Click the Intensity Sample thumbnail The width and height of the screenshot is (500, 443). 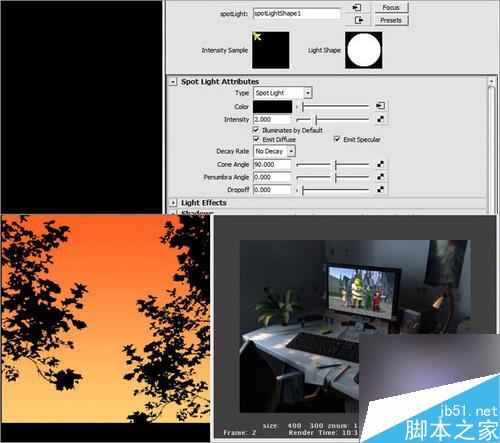(x=271, y=50)
